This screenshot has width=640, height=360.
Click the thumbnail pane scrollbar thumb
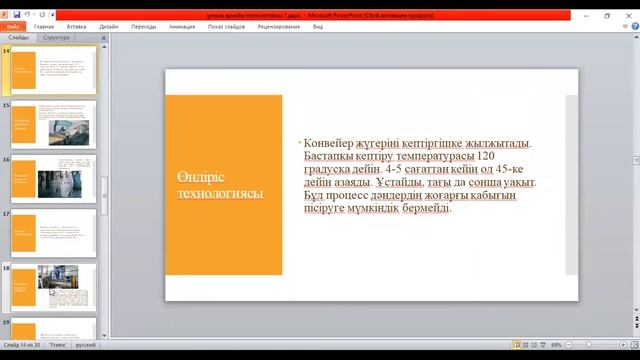[104, 196]
